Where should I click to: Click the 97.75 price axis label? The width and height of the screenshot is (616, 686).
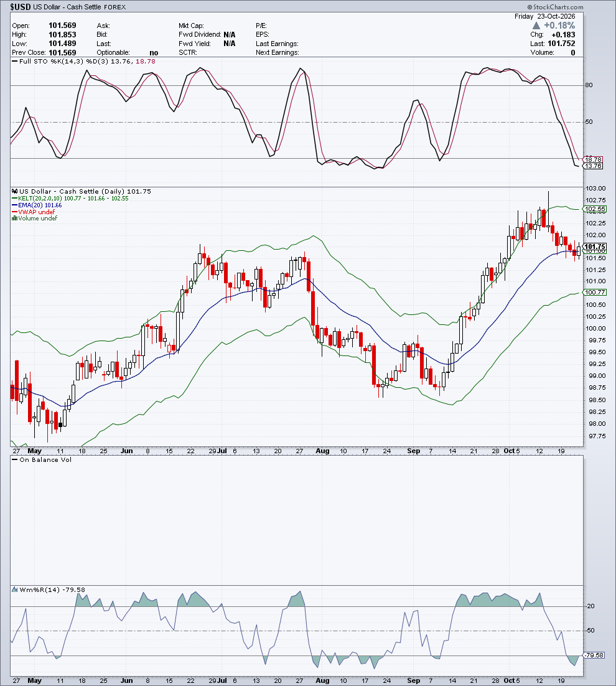597,436
